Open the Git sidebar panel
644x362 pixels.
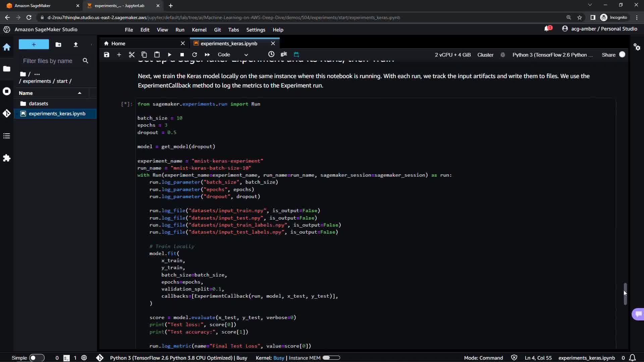[x=7, y=114]
